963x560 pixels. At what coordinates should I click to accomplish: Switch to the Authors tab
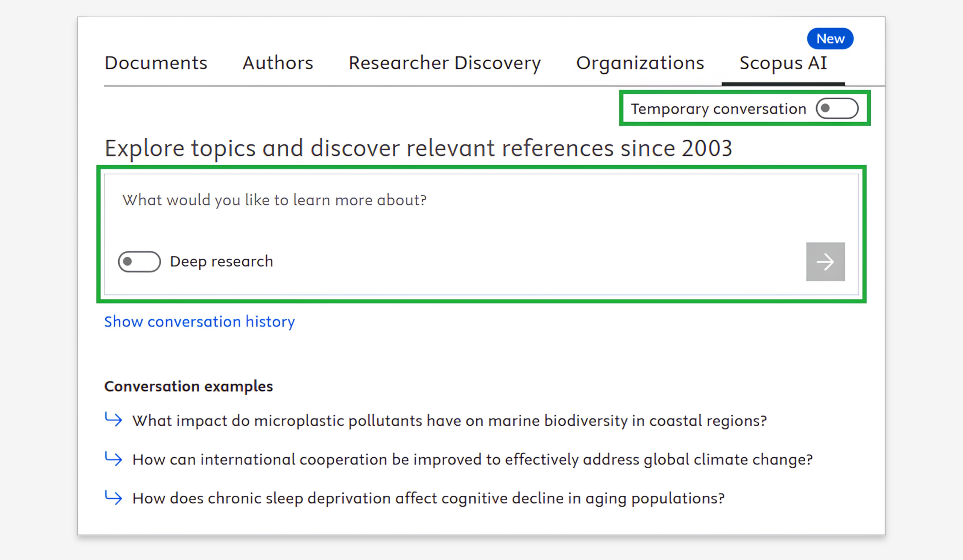tap(278, 63)
